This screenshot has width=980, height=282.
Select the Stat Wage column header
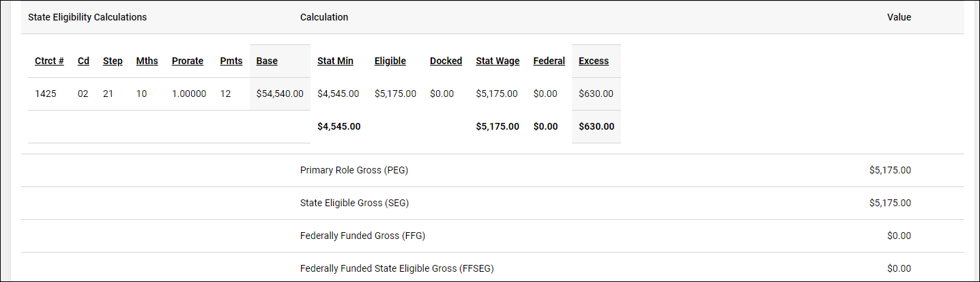[498, 61]
